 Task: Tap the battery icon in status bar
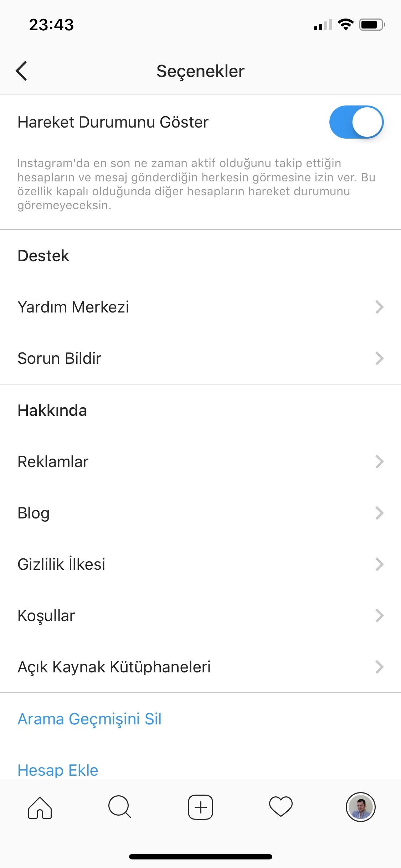click(372, 25)
